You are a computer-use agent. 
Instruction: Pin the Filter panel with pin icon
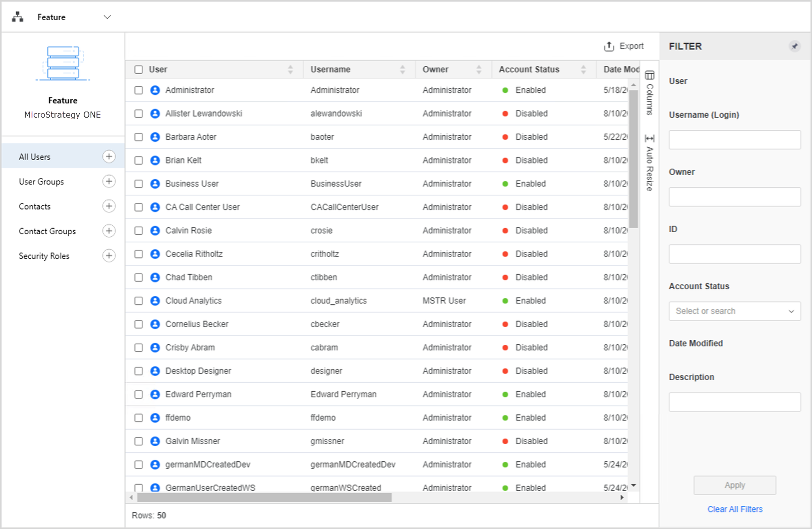click(794, 46)
